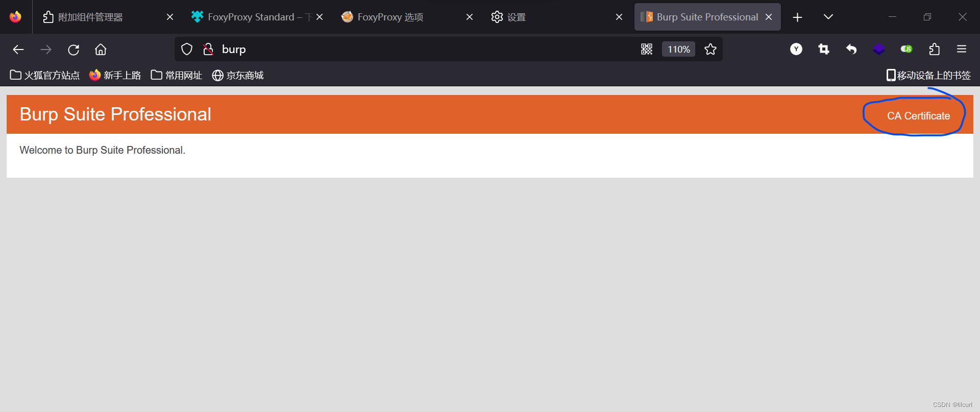The image size is (980, 412).
Task: Click the Burp Suite Professional page heading
Action: [x=115, y=114]
